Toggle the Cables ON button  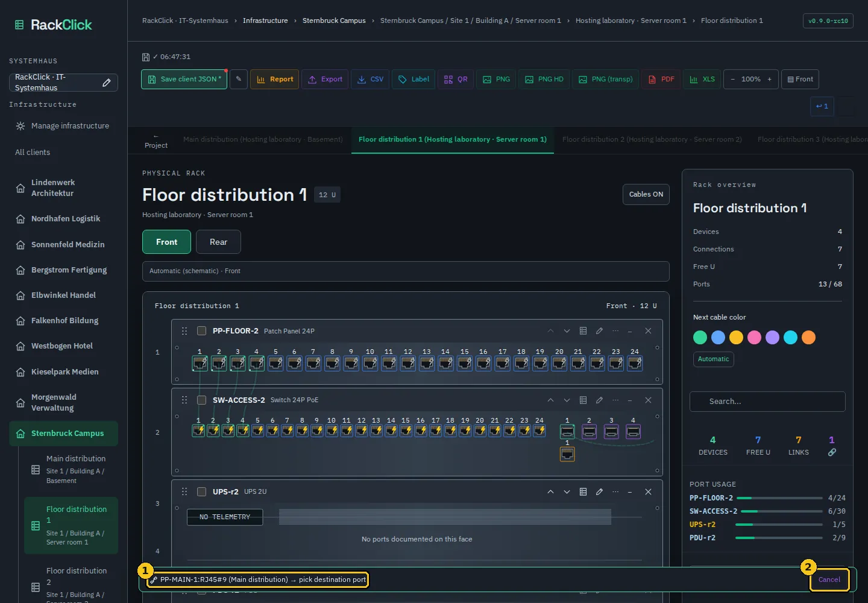pyautogui.click(x=646, y=194)
